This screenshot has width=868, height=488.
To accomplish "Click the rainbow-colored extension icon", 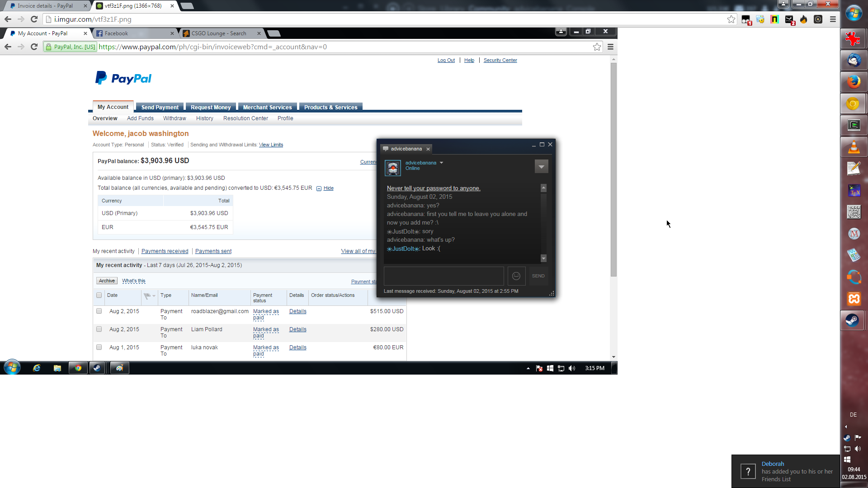I will (775, 19).
